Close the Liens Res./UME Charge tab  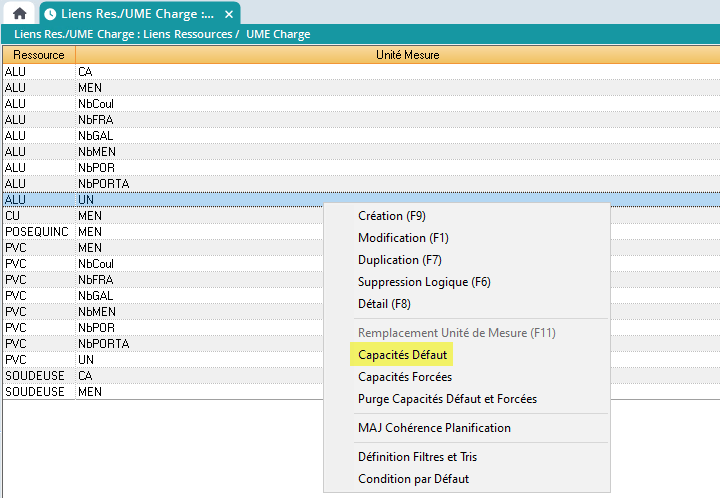[x=228, y=15]
